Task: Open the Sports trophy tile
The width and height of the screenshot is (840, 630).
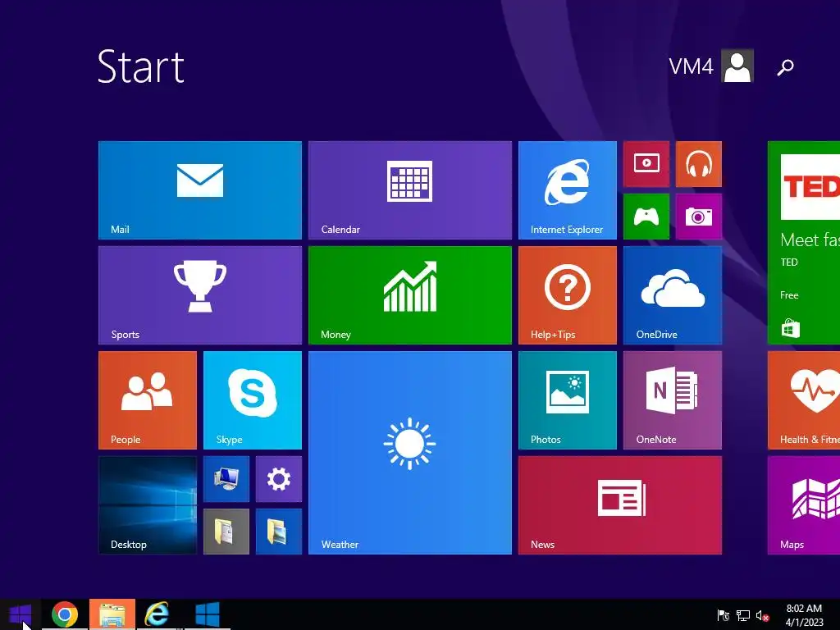Action: [x=200, y=295]
